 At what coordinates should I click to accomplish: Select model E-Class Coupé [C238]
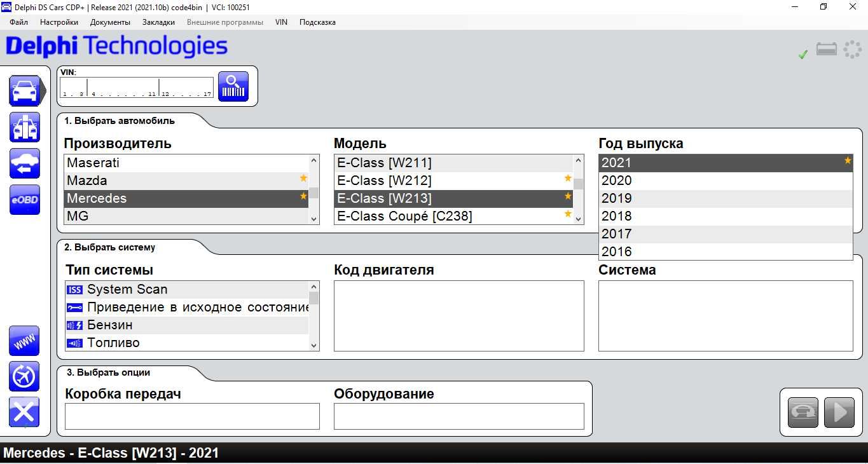(x=453, y=216)
